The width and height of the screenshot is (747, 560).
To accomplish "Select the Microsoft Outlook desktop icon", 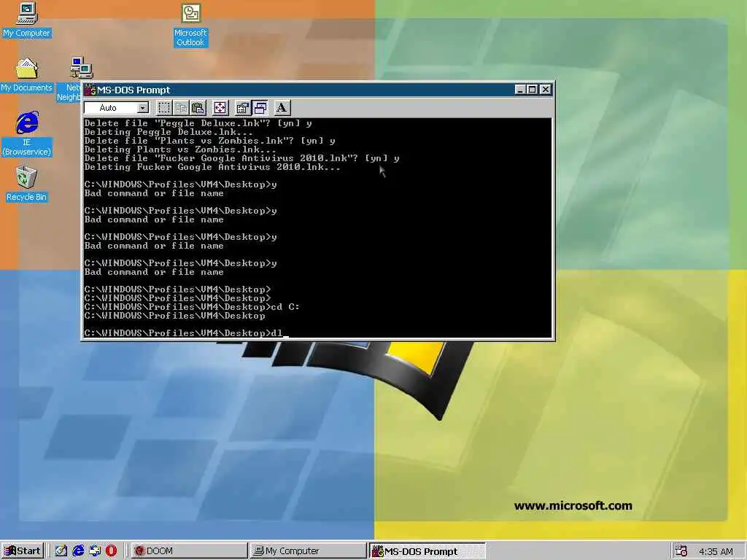I will tap(190, 25).
